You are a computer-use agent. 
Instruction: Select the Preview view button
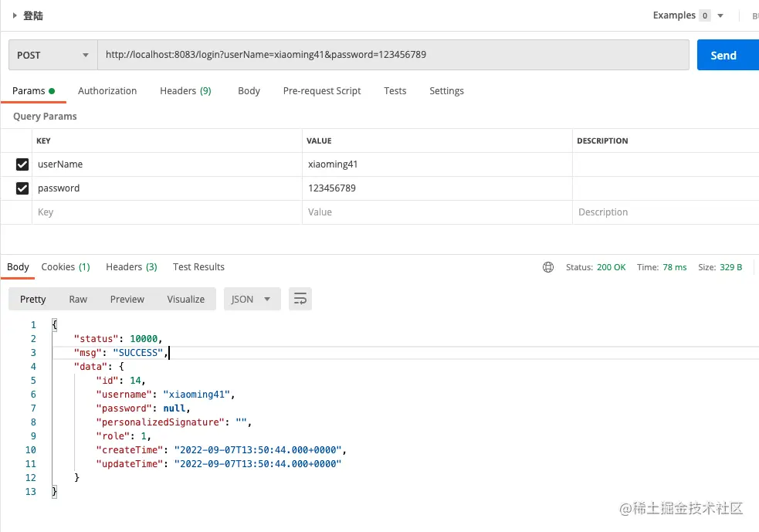(127, 299)
